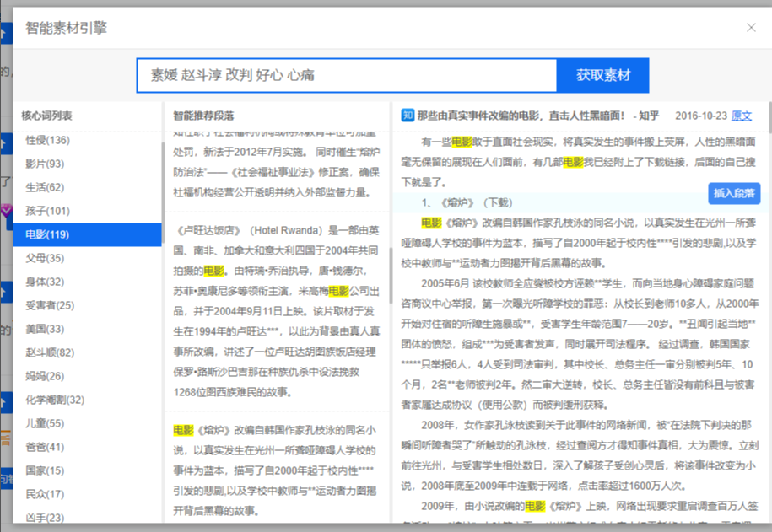This screenshot has height=532, width=772.
Task: Click the article panel scrollbar
Action: point(770,117)
